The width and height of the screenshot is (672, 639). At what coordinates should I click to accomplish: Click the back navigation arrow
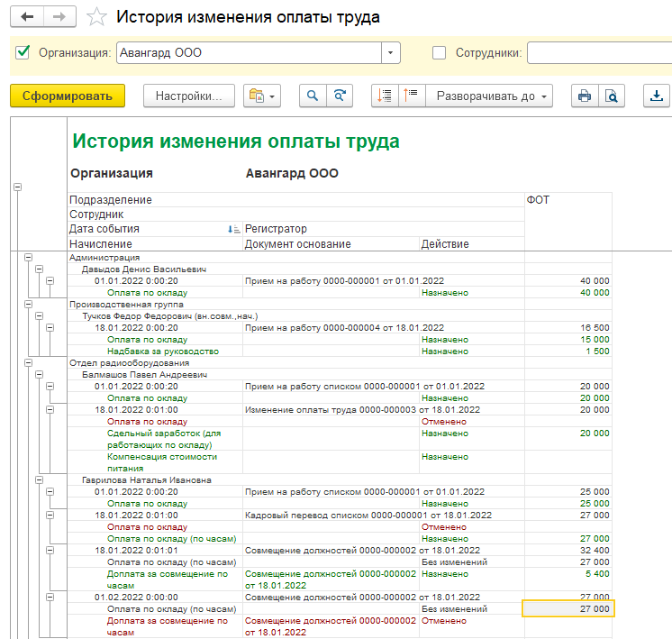[x=27, y=17]
